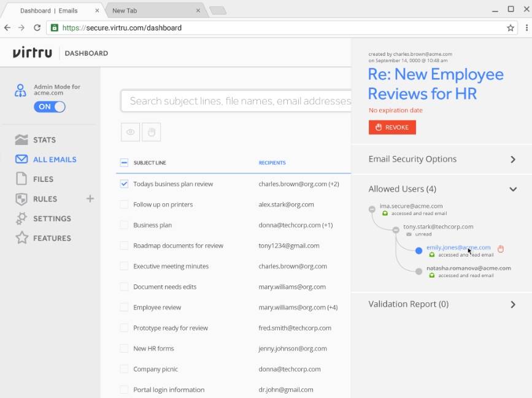Click the red REVOKE button
Viewport: 532px width, 398px height.
coord(392,127)
